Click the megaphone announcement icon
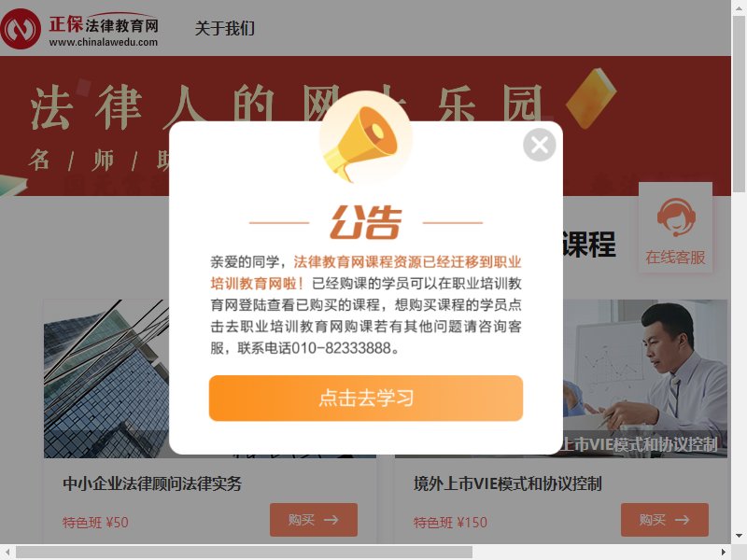The width and height of the screenshot is (747, 560). [365, 139]
